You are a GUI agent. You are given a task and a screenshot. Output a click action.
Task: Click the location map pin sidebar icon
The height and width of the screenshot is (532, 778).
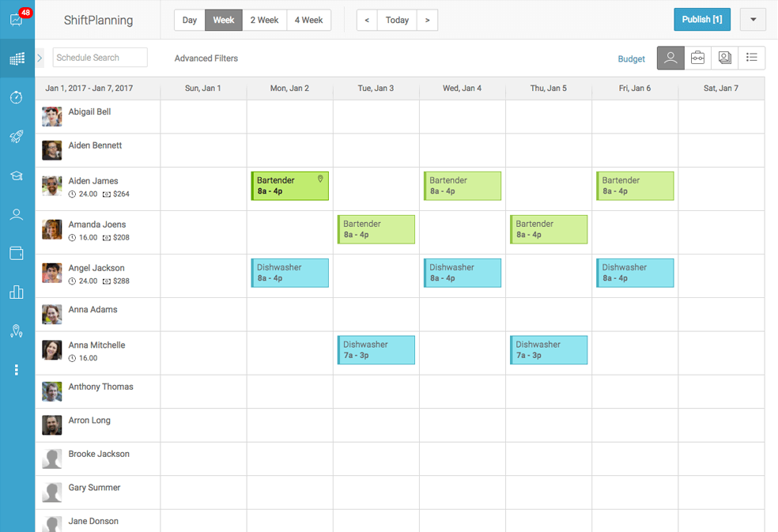click(x=17, y=331)
